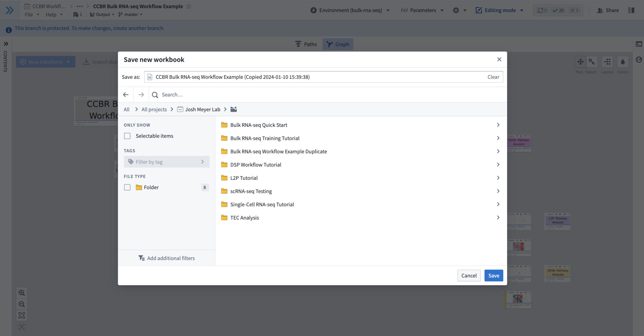Go back with the left arrow icon

[x=126, y=95]
